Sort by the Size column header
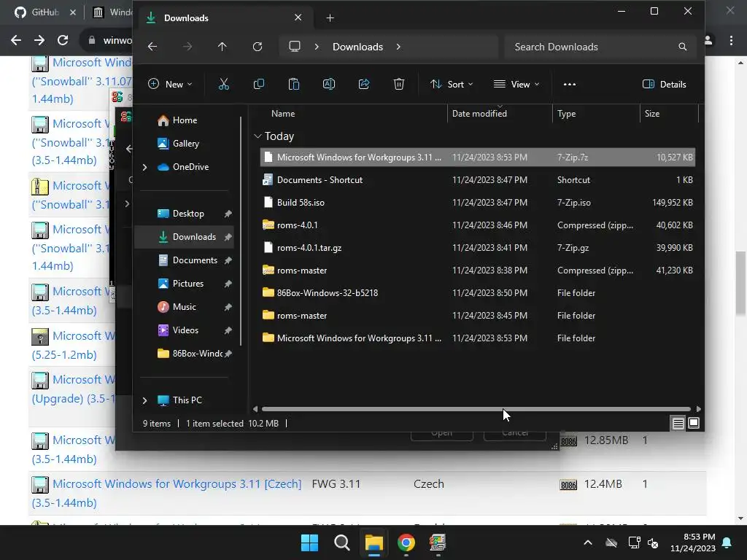Image resolution: width=747 pixels, height=560 pixels. 652,114
